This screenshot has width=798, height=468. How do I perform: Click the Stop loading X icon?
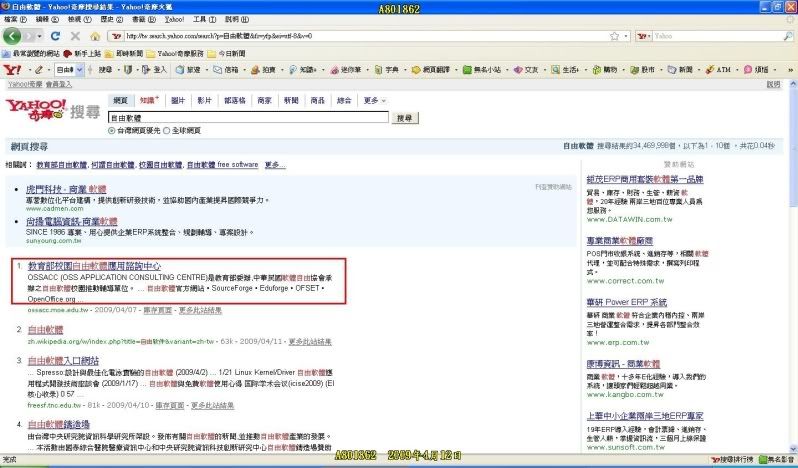tap(75, 36)
